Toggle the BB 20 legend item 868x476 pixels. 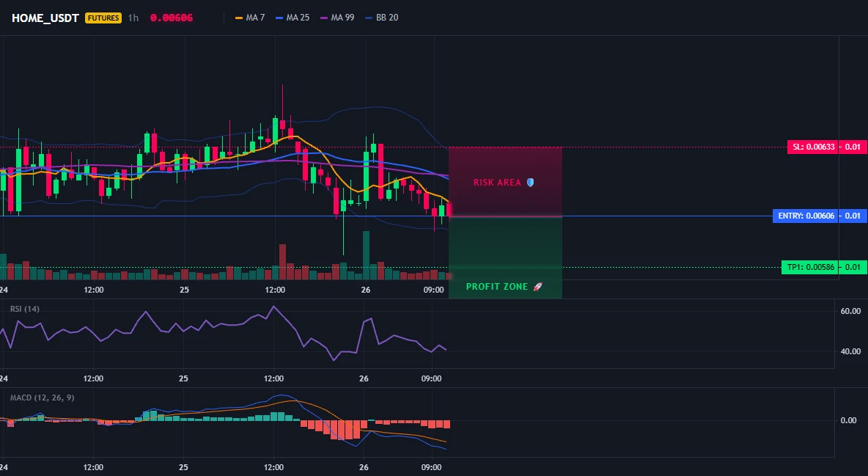[382, 18]
